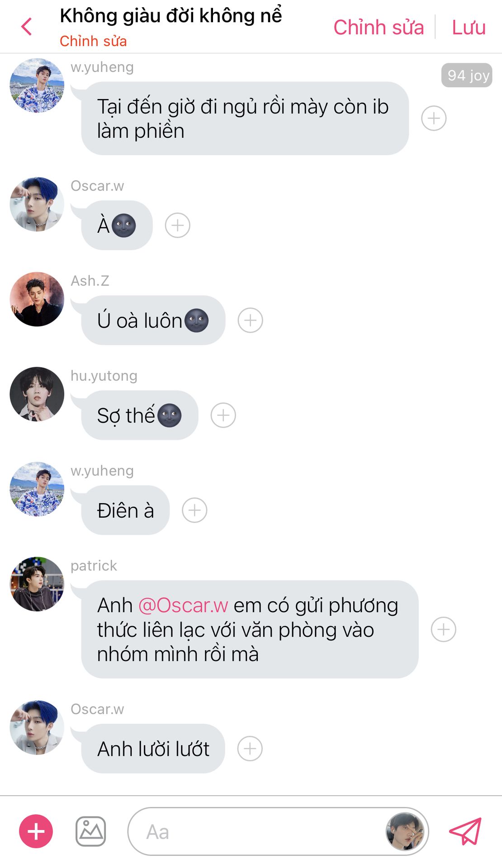Send message with the paper plane icon
502x868 pixels.
click(x=465, y=831)
